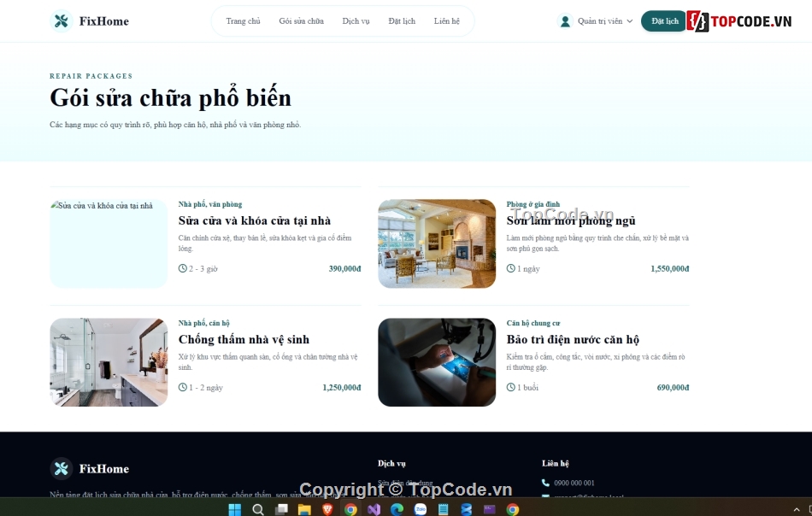This screenshot has width=812, height=516.
Task: Open the Liên hệ navigation item
Action: point(446,21)
